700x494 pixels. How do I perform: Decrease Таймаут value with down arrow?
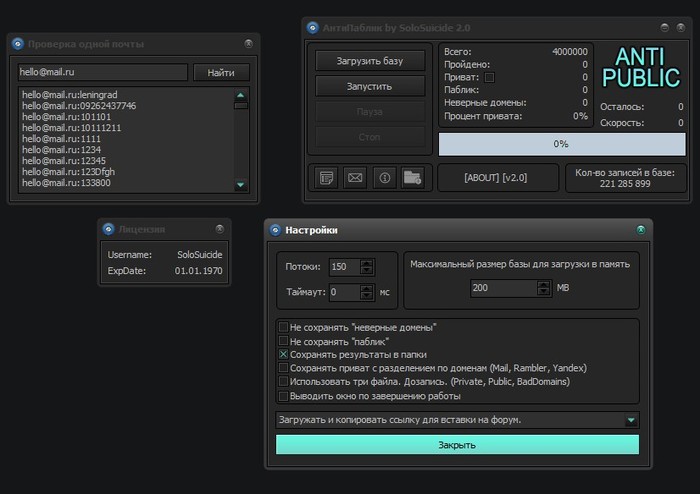367,296
